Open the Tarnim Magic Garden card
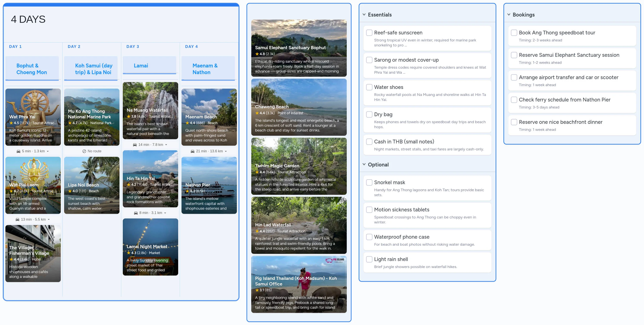 (x=299, y=166)
